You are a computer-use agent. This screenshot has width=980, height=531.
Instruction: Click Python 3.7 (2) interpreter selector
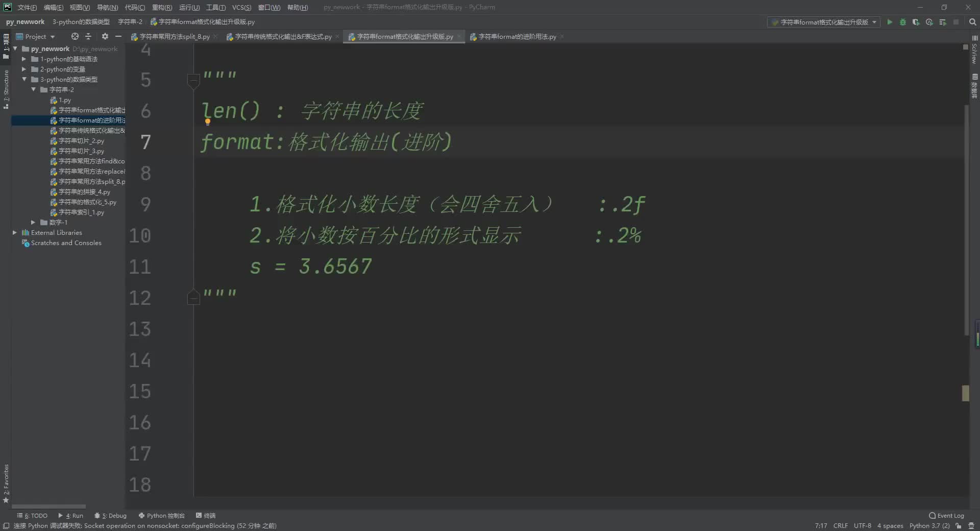click(929, 526)
